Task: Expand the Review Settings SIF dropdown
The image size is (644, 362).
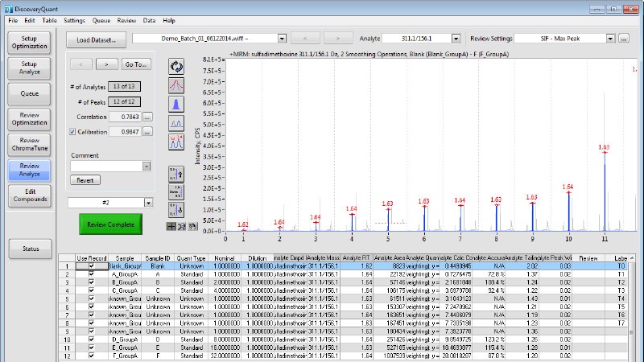Action: coord(612,39)
